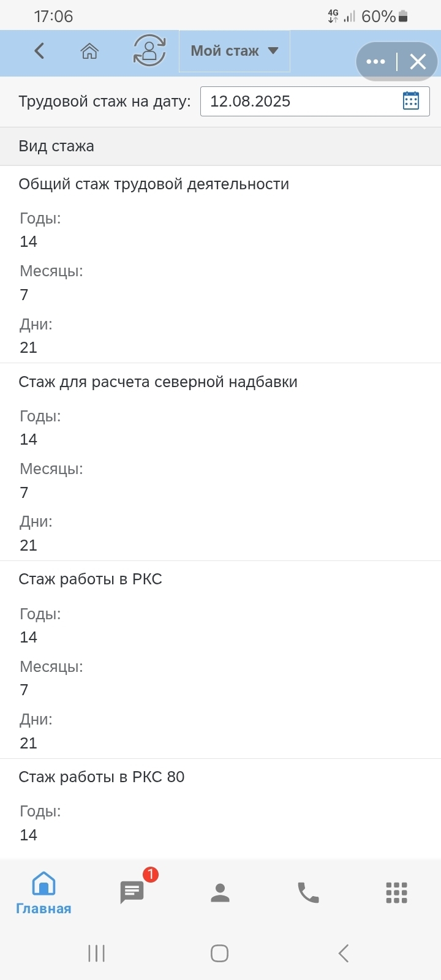Tap the user refresh icon
Image resolution: width=441 pixels, height=980 pixels.
coord(149,51)
